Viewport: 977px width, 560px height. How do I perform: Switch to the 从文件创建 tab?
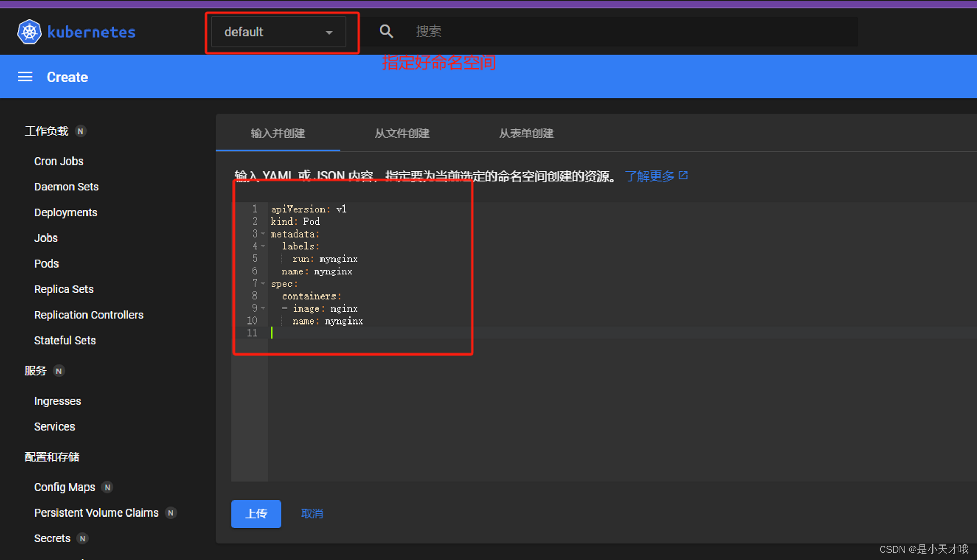click(402, 133)
